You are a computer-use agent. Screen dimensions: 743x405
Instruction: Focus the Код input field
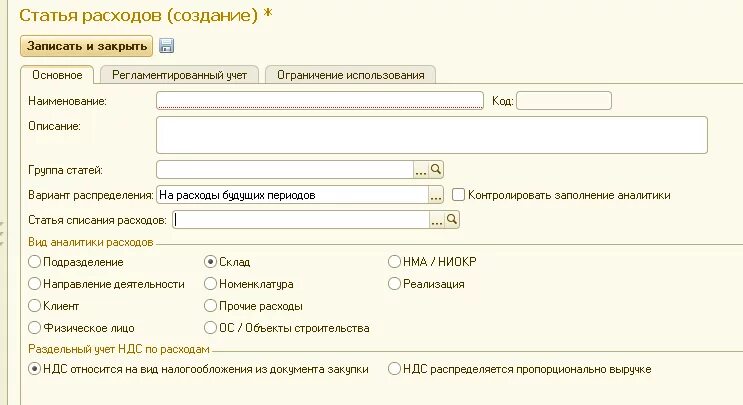pos(564,101)
